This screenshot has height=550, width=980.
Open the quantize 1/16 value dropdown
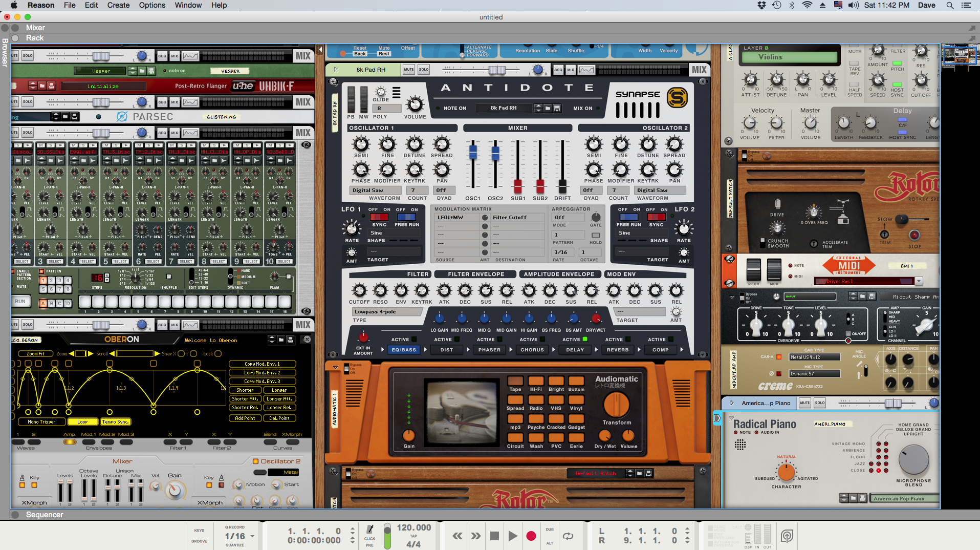click(252, 536)
